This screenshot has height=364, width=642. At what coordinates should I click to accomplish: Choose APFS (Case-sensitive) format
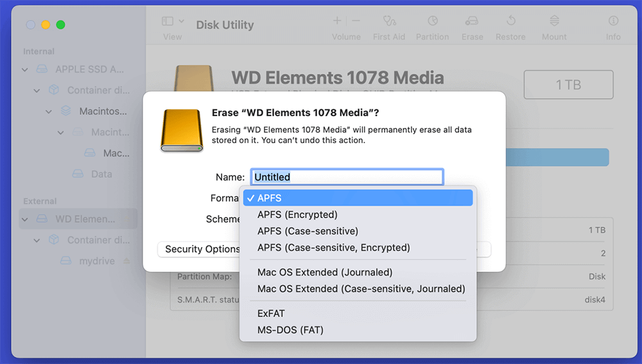pos(358,231)
